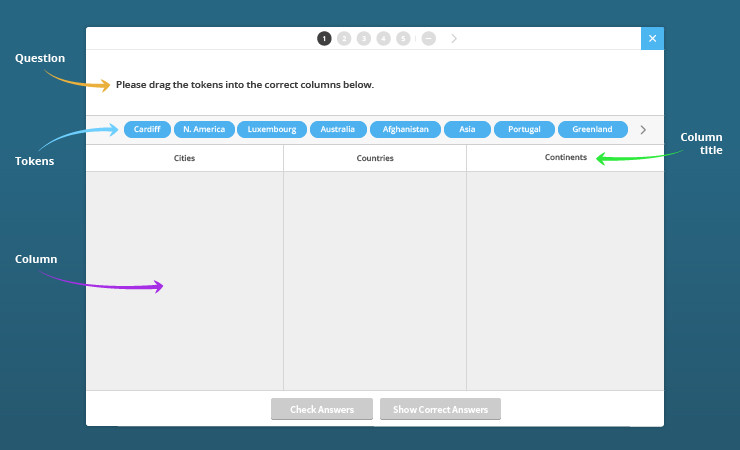Click the Cities column title
The height and width of the screenshot is (450, 740).
click(185, 158)
